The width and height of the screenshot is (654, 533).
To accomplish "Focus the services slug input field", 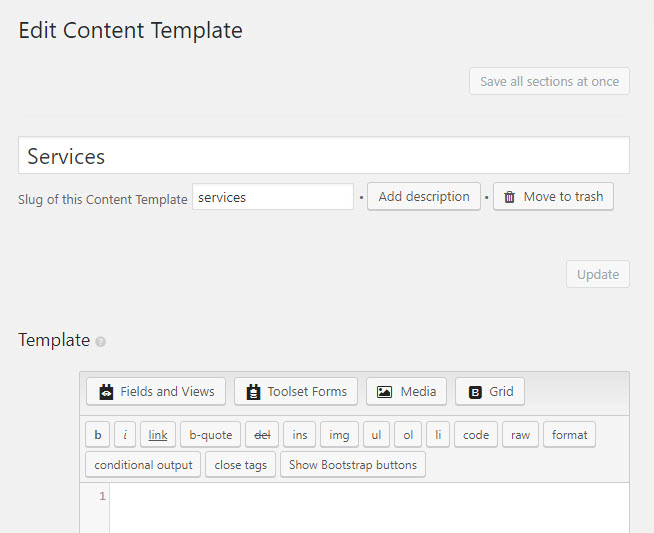I will [273, 197].
